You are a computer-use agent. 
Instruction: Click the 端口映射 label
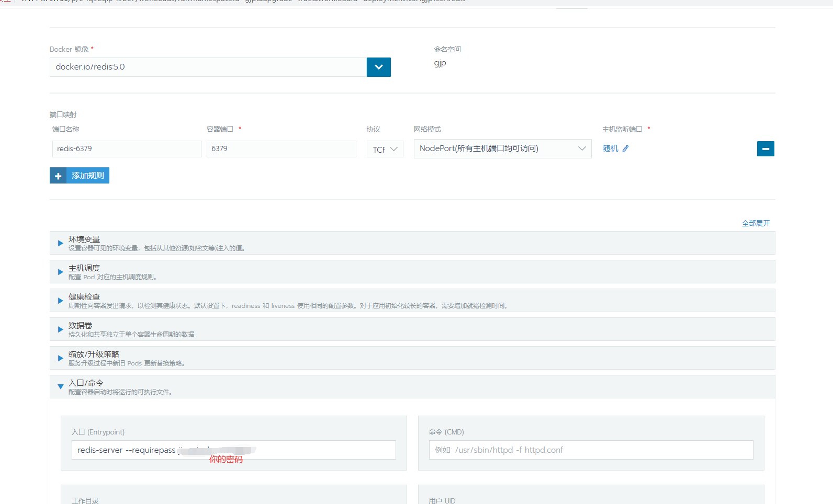point(63,114)
